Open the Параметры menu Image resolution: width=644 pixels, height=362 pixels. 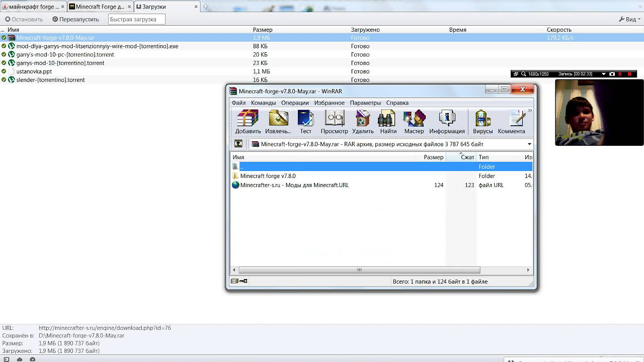click(x=365, y=103)
